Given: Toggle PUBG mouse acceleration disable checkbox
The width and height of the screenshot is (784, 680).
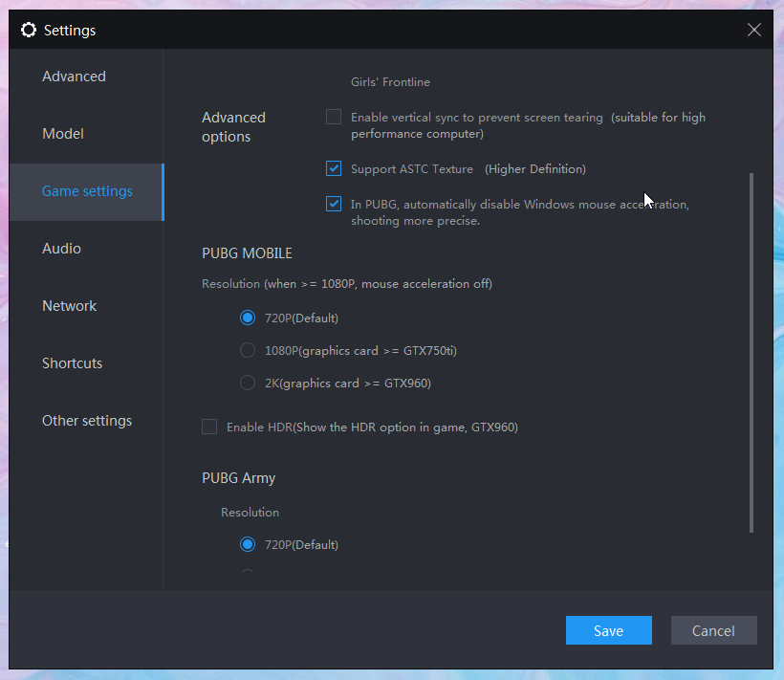Looking at the screenshot, I should (x=334, y=204).
